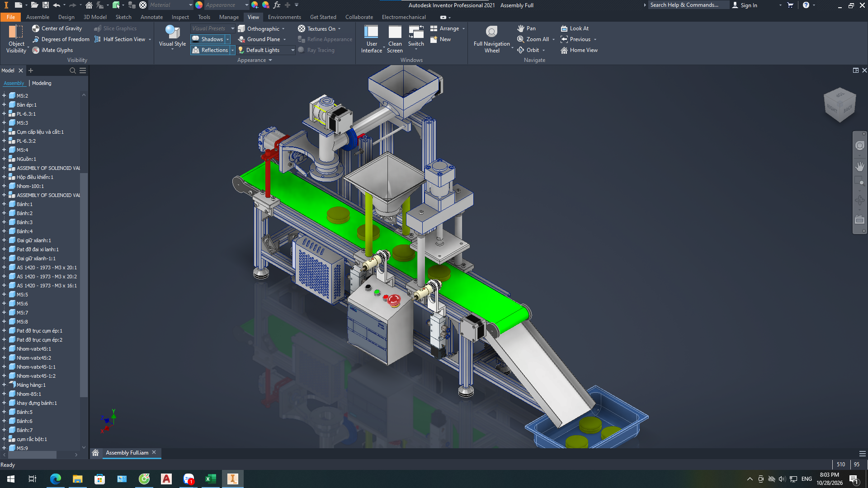Image resolution: width=868 pixels, height=488 pixels.
Task: Open Half Section View options arrow
Action: coord(150,39)
